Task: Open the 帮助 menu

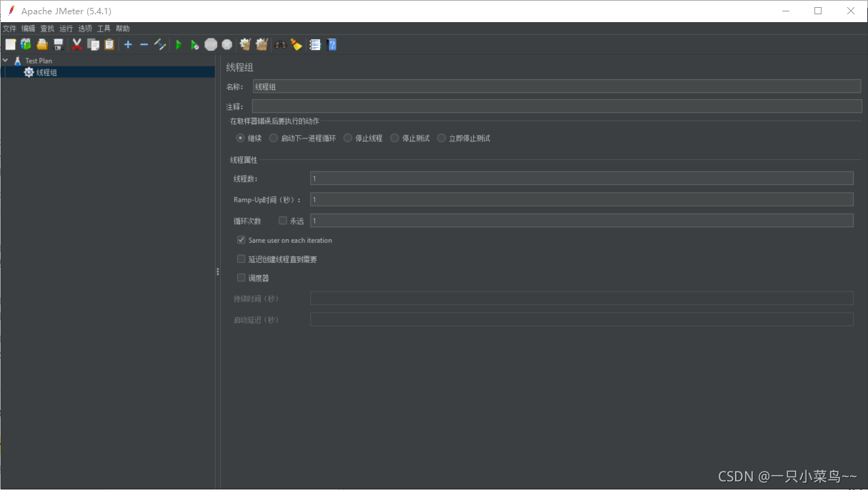Action: click(123, 29)
